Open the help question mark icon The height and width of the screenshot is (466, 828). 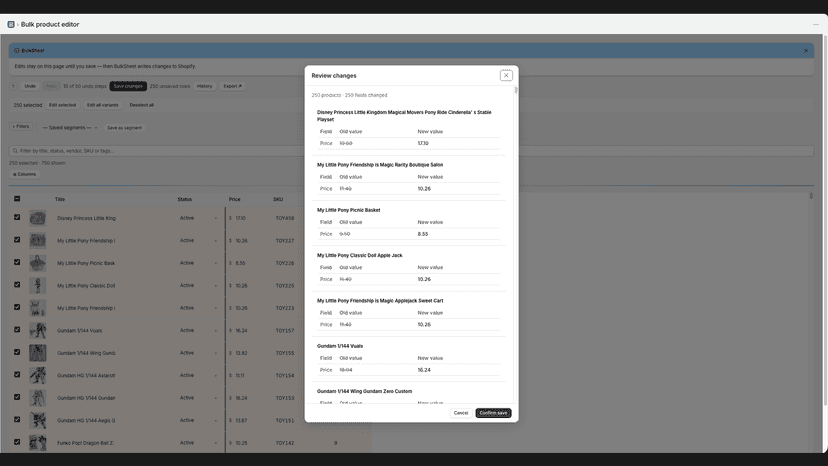pos(14,86)
